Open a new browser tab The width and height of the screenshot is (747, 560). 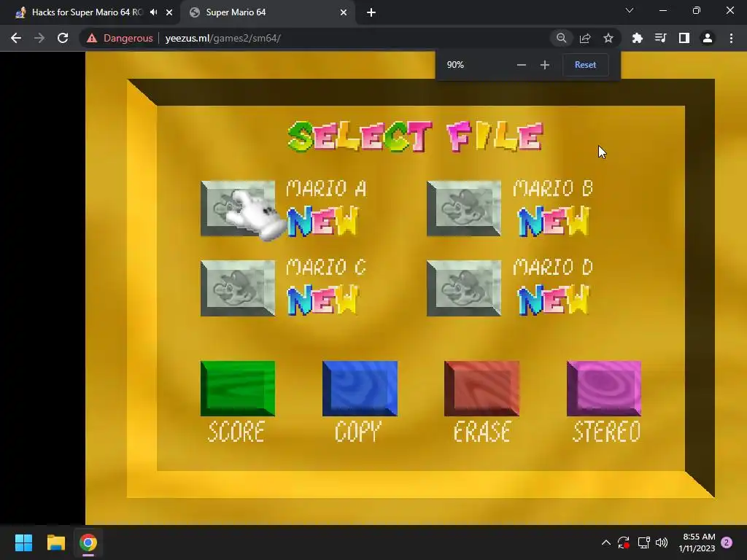(371, 12)
